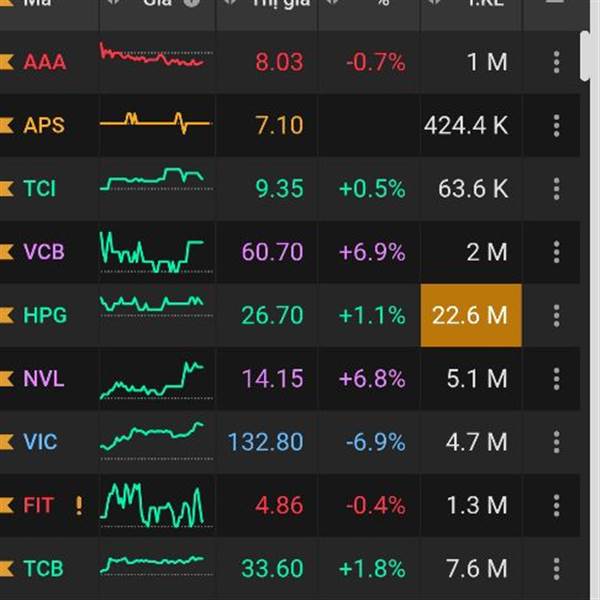This screenshot has width=600, height=600.
Task: Open the FIT price sparkline chart
Action: (x=152, y=505)
